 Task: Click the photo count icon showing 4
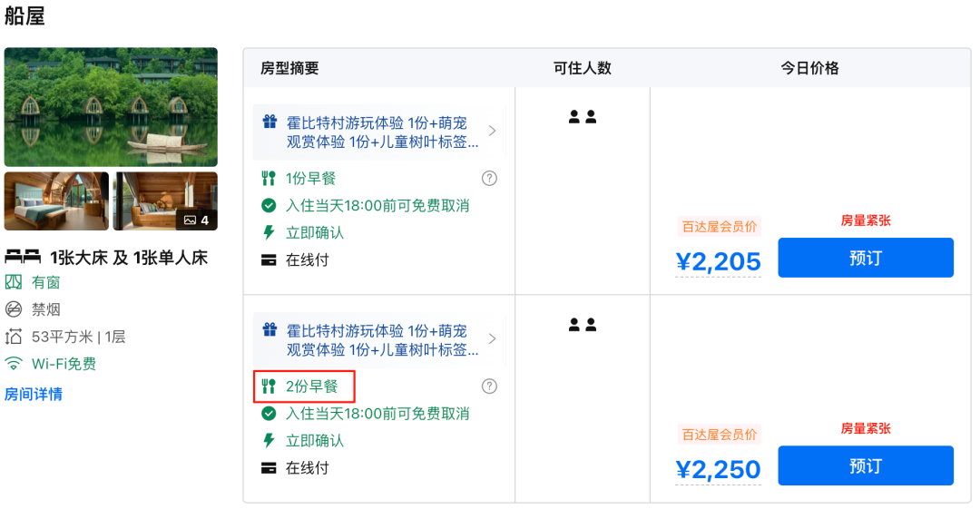tap(197, 220)
